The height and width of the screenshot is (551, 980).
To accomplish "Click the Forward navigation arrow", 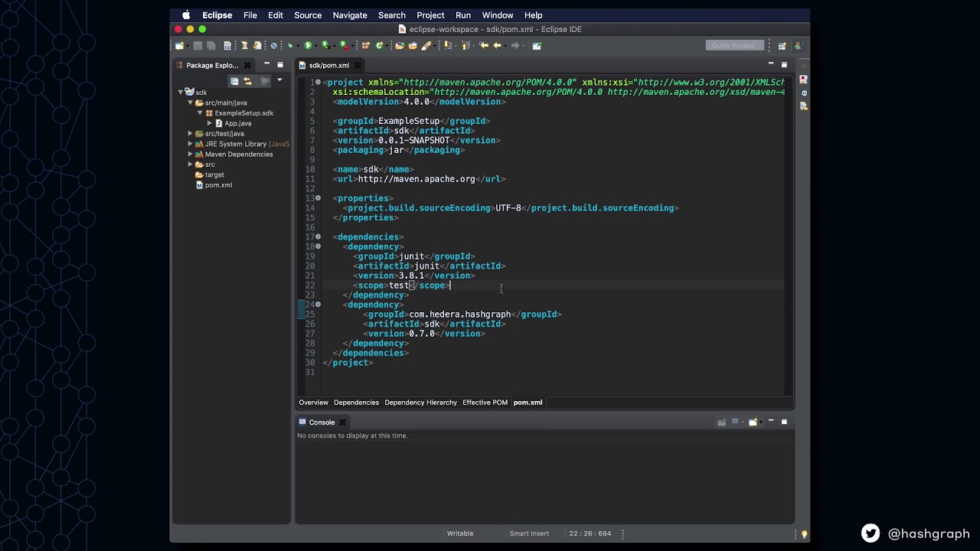I will 515,45.
